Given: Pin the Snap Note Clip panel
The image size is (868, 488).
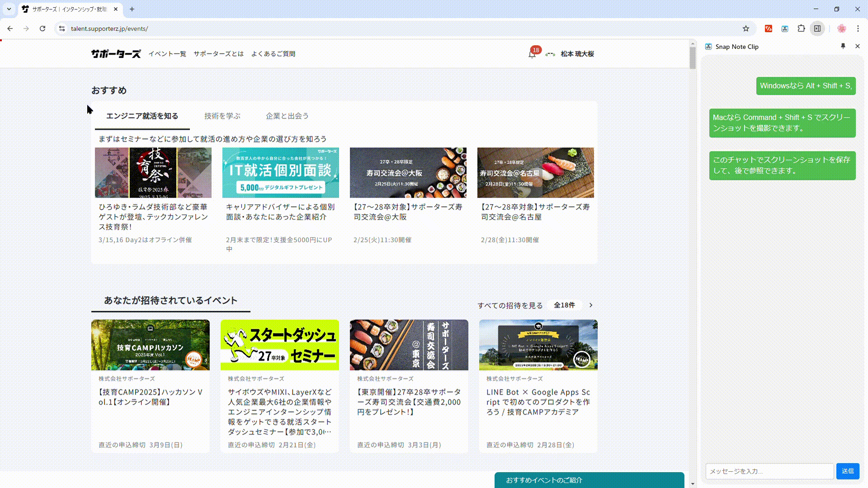Looking at the screenshot, I should point(843,46).
